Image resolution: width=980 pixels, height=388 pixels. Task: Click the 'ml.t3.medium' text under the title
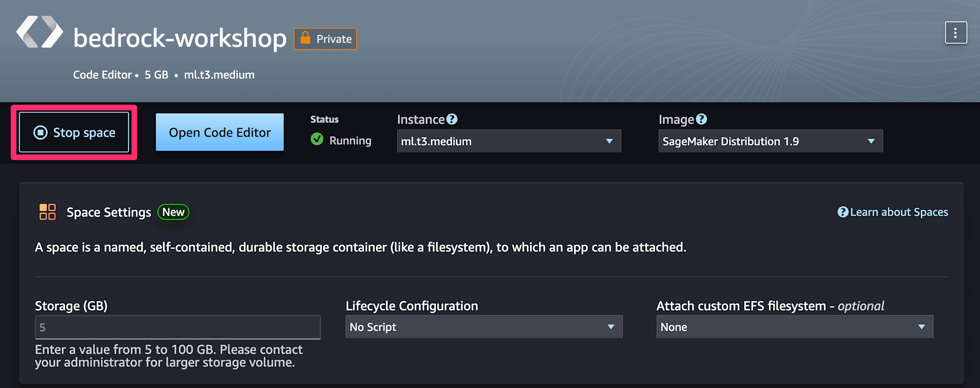(x=219, y=75)
